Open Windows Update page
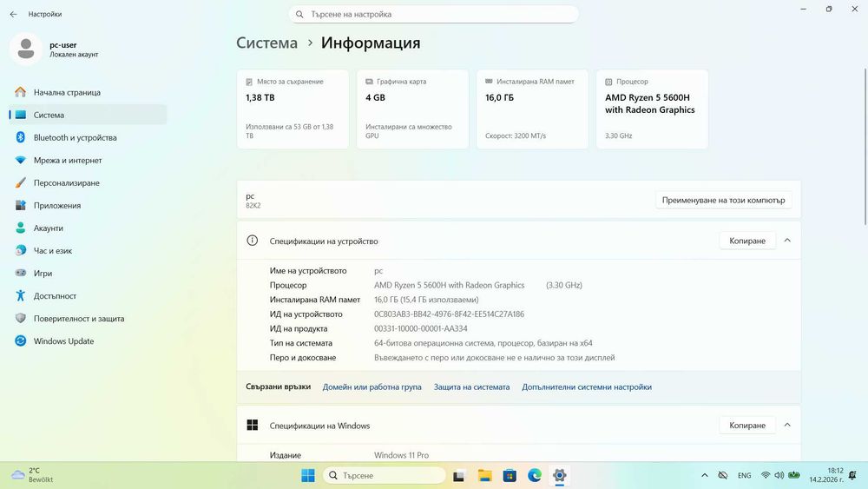Screen dimensions: 868x489 tap(88, 341)
